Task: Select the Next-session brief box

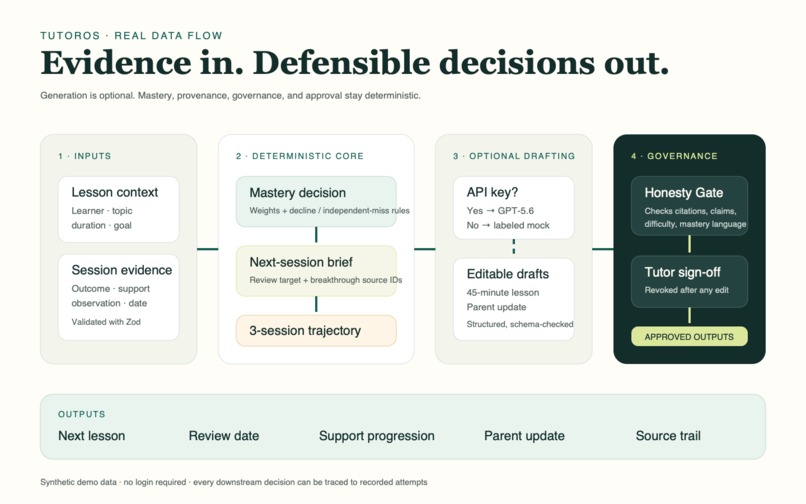Action: point(316,271)
